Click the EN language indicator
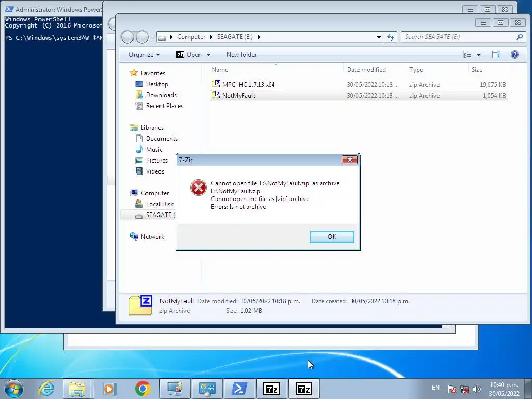 pos(436,388)
